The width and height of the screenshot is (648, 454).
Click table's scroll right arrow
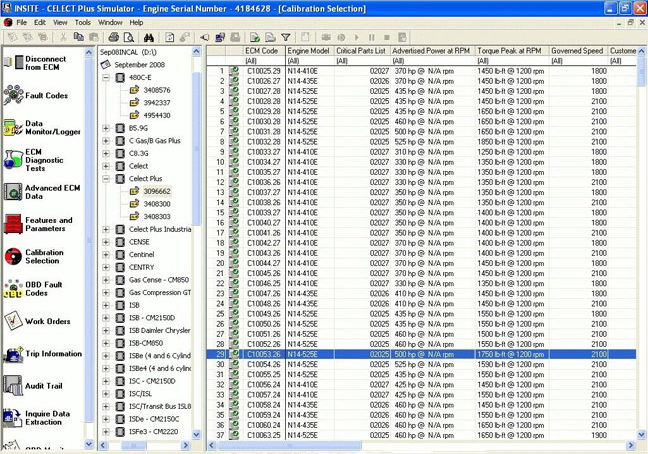click(x=631, y=445)
